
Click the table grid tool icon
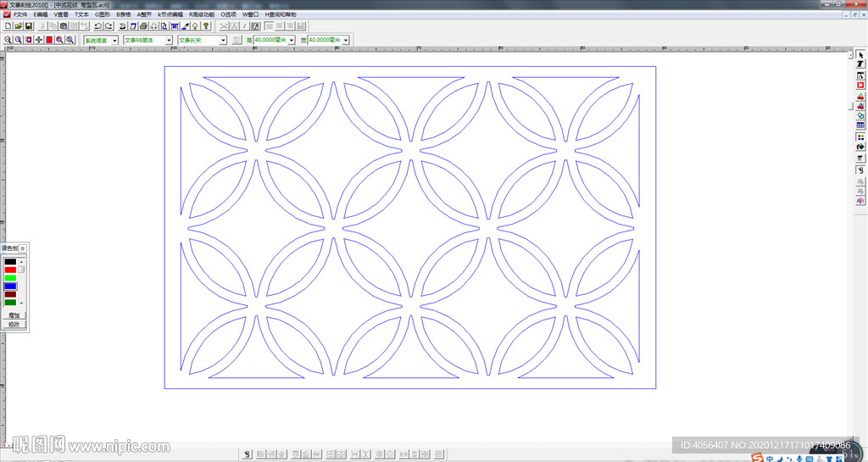point(860,125)
